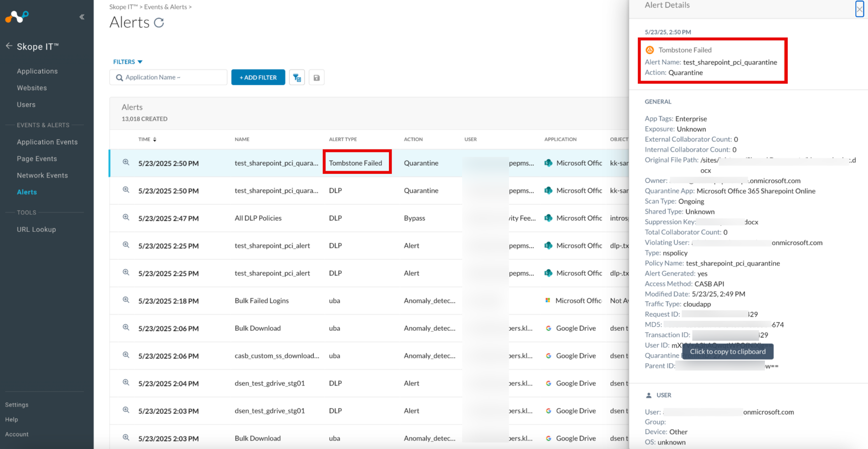Open the Application Name filter operator dropdown

click(x=178, y=77)
